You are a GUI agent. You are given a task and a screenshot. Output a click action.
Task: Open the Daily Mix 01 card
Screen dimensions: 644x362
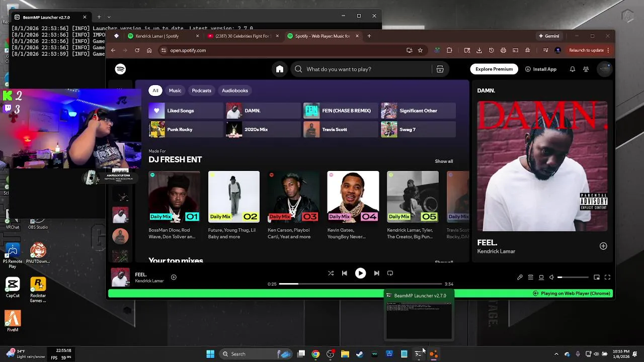click(174, 206)
